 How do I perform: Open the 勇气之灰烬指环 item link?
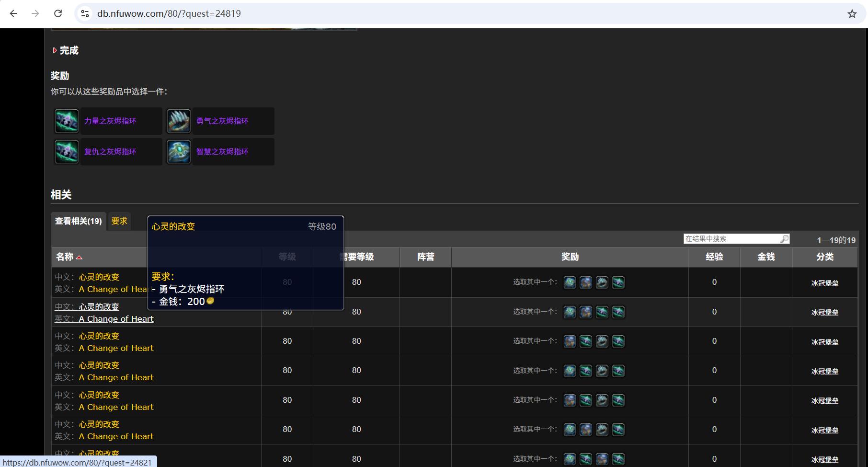coord(222,121)
